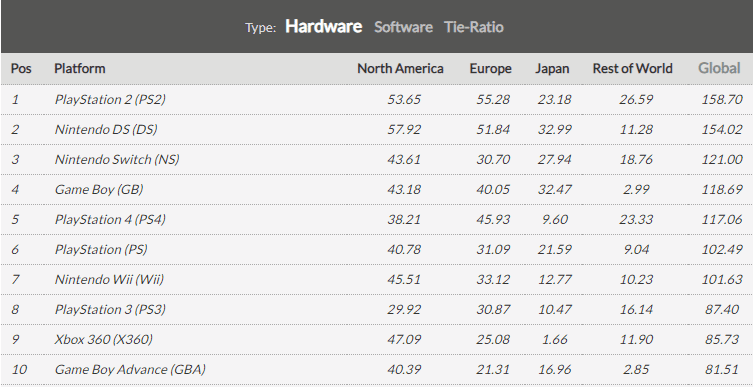Open the Game Boy Advance (GBA) link

[130, 369]
